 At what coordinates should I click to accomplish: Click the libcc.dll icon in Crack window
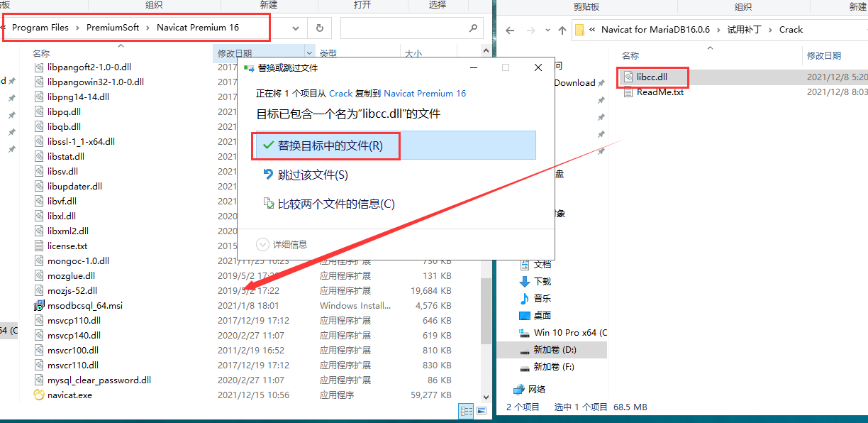[x=628, y=76]
